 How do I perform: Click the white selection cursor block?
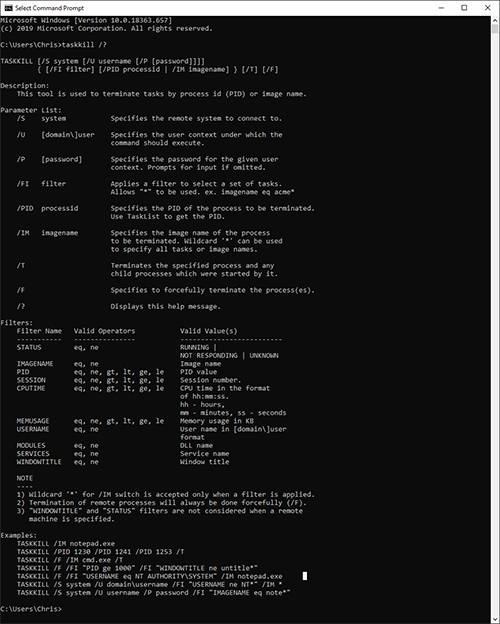point(305,576)
